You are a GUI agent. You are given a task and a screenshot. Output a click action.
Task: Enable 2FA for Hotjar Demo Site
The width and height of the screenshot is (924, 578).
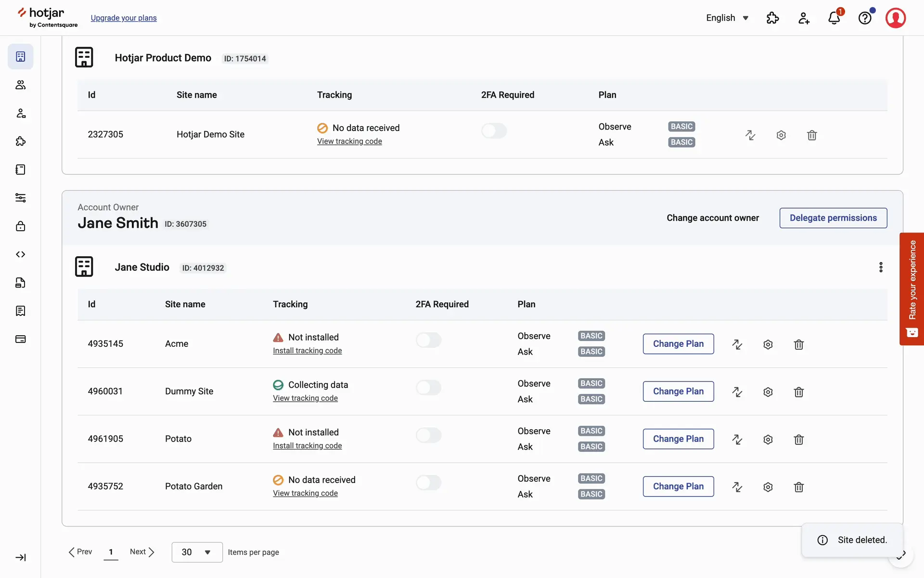[x=494, y=131]
